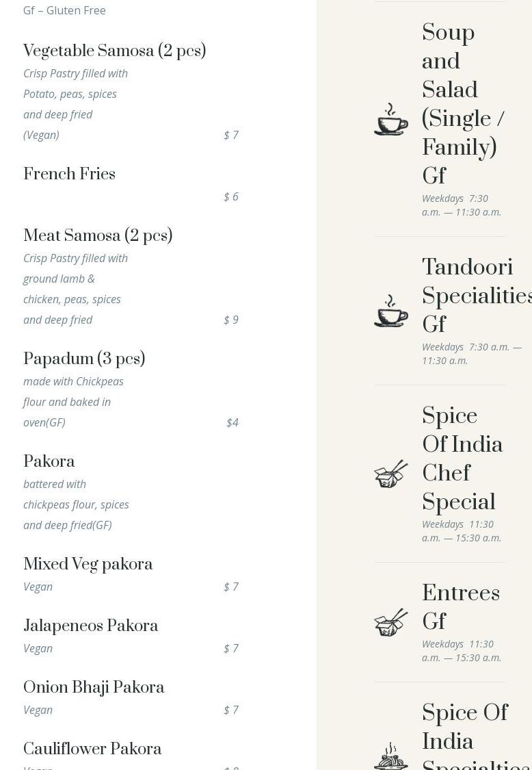
Task: Open the Spice Of India Chef Special category
Action: tap(462, 458)
